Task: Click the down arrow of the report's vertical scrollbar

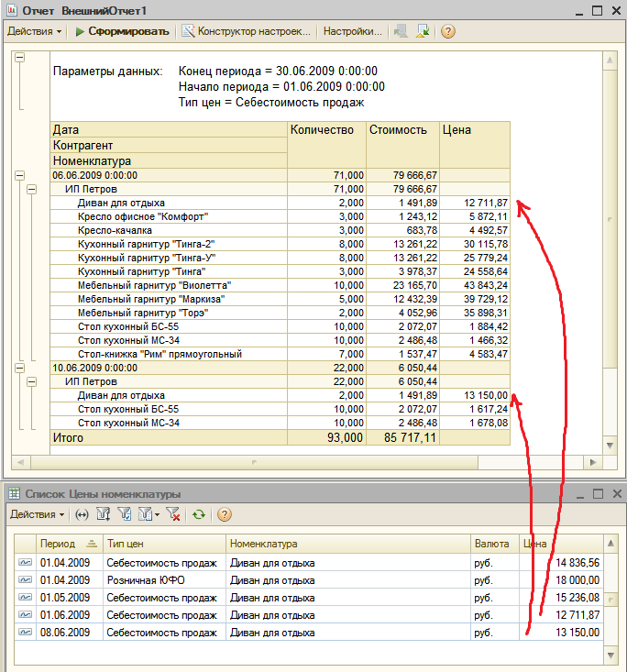Action: coord(610,446)
